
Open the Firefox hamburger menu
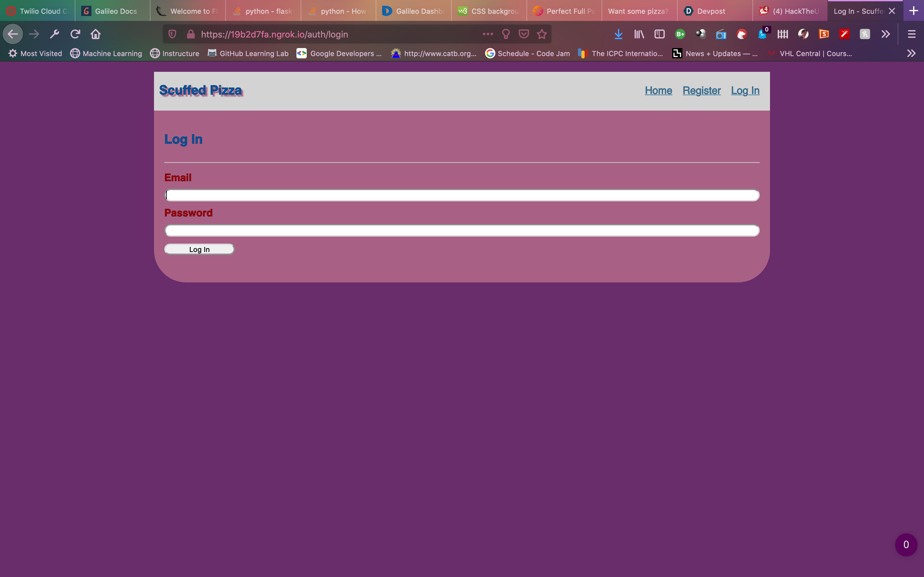tap(911, 34)
